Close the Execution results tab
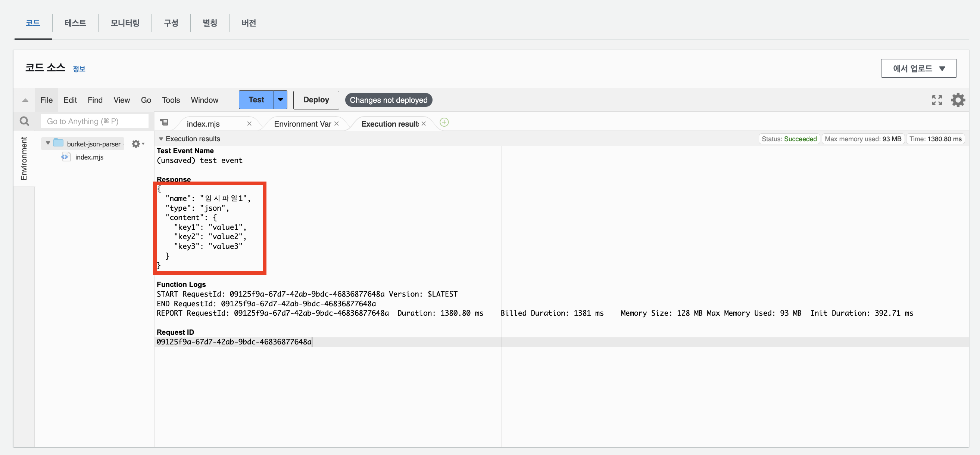This screenshot has height=455, width=980. click(x=424, y=124)
